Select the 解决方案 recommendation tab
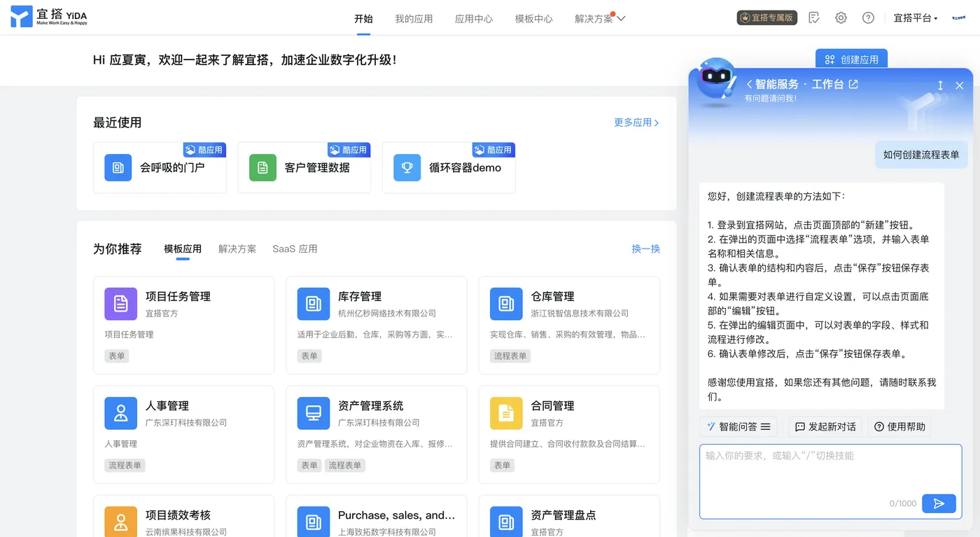 point(237,249)
